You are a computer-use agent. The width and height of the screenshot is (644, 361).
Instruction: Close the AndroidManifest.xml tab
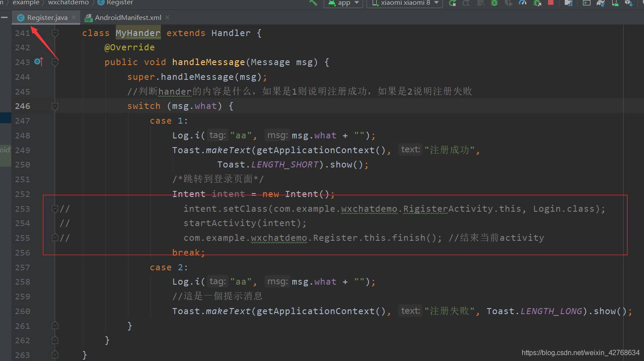(x=167, y=17)
